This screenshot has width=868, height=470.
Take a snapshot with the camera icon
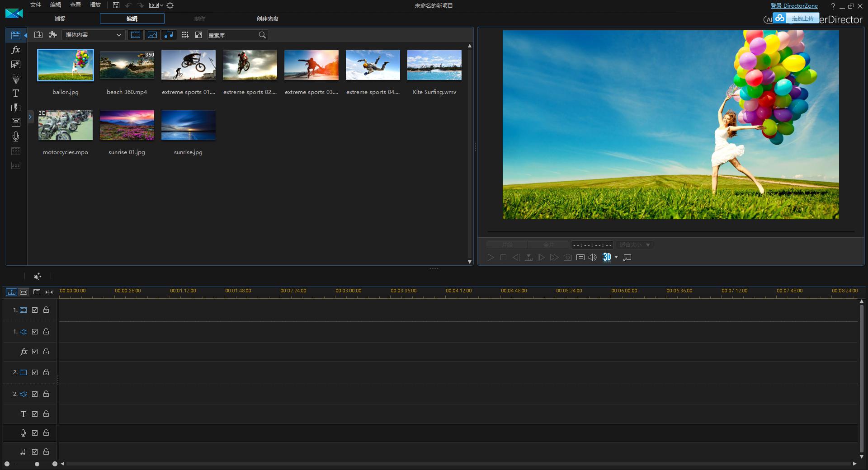(568, 258)
